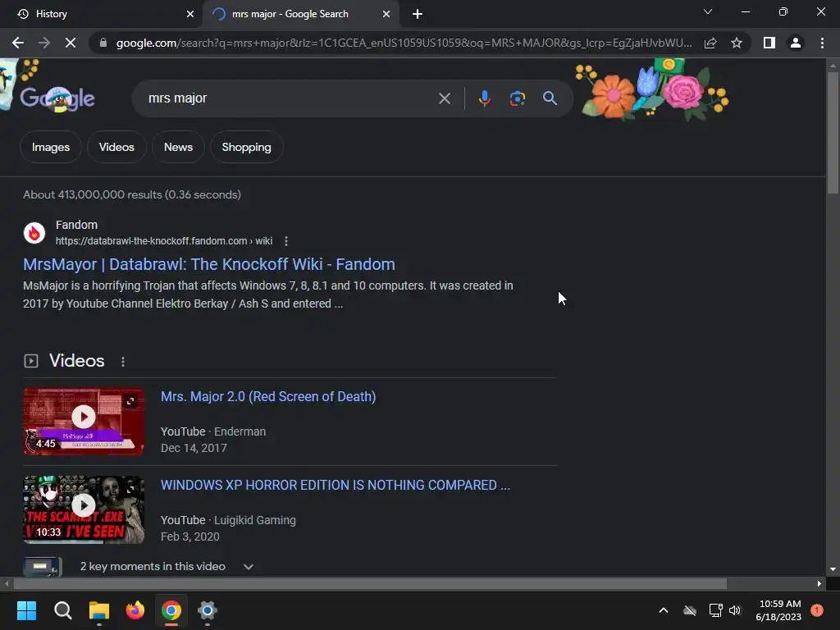Screen dimensions: 840x630
Task: Filter results by News
Action: pyautogui.click(x=178, y=147)
